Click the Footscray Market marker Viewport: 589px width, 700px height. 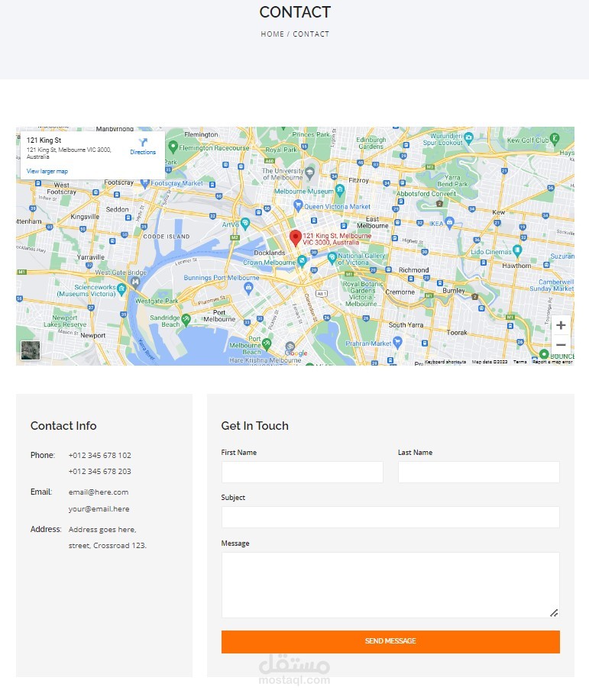click(145, 182)
